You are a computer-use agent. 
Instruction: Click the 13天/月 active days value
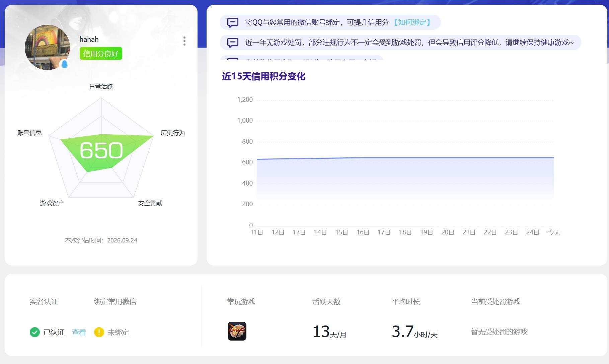[329, 332]
